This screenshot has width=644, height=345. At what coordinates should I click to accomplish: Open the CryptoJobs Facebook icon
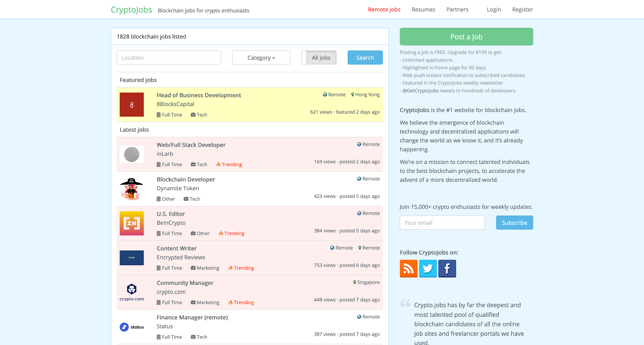[x=447, y=268]
